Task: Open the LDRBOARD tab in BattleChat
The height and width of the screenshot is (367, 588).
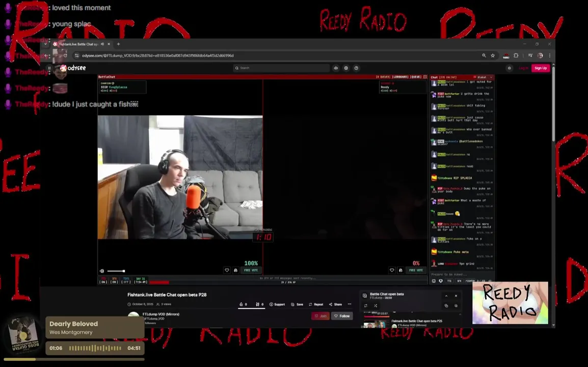Action: coord(400,77)
